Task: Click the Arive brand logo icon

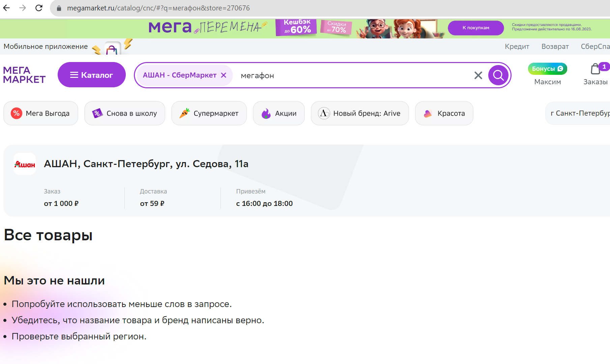Action: coord(324,113)
